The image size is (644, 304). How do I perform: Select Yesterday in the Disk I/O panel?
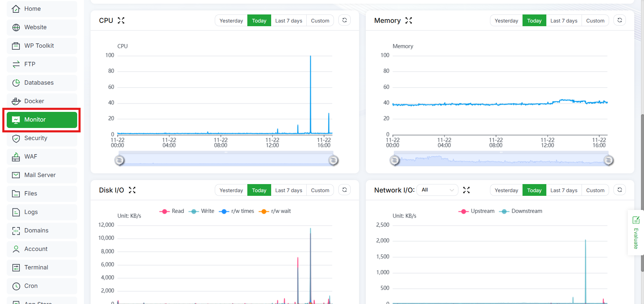(x=231, y=190)
